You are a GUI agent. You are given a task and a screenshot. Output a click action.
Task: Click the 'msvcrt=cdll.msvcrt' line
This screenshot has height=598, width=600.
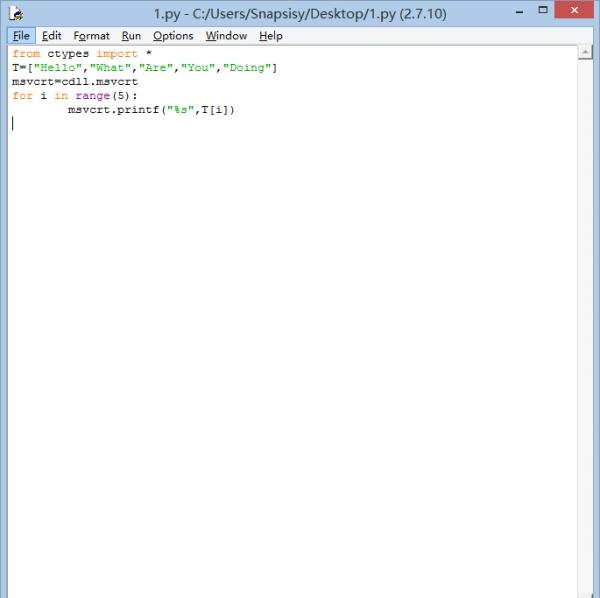tap(75, 82)
